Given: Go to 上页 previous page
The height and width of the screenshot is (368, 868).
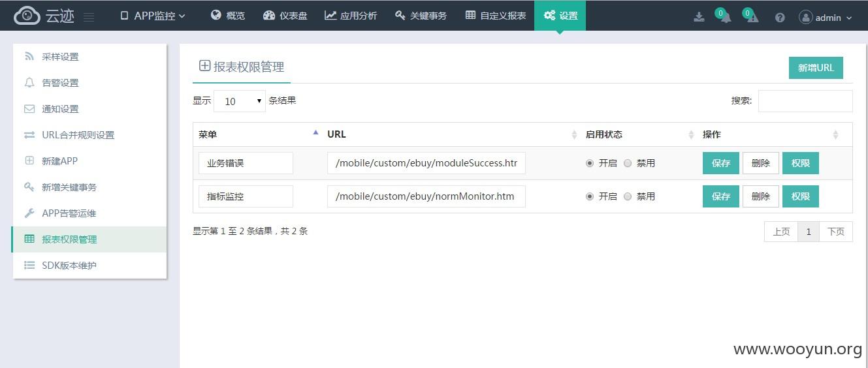Looking at the screenshot, I should coord(781,232).
